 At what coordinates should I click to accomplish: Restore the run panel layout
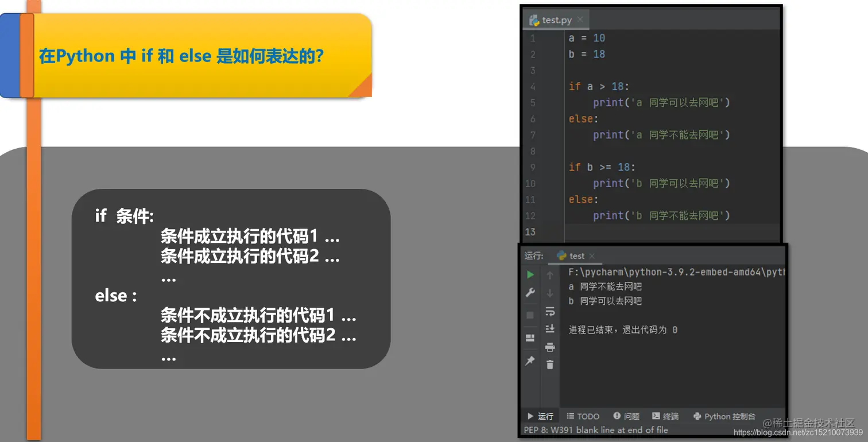pyautogui.click(x=530, y=338)
